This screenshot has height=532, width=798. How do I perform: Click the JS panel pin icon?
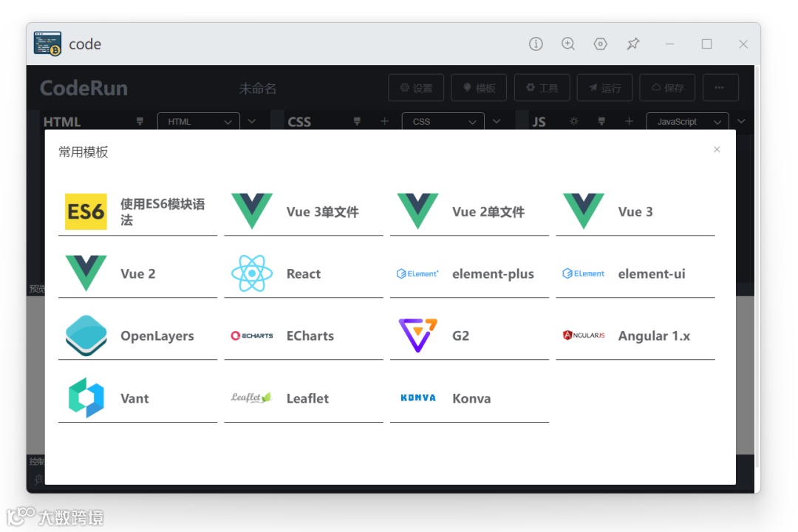click(x=601, y=121)
